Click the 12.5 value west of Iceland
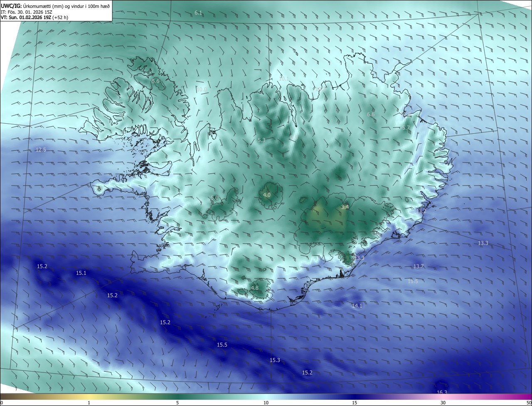 coord(41,150)
